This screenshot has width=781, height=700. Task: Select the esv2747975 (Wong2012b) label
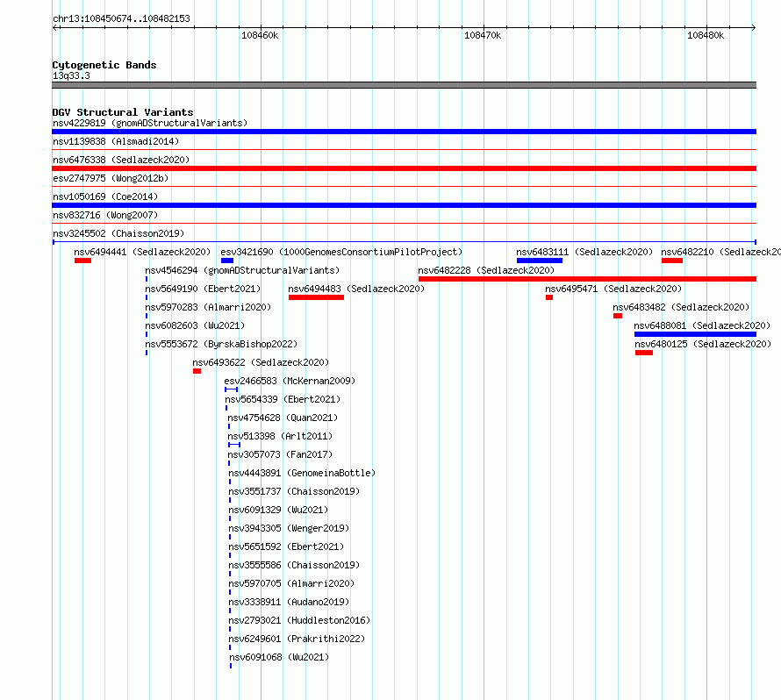tap(111, 178)
